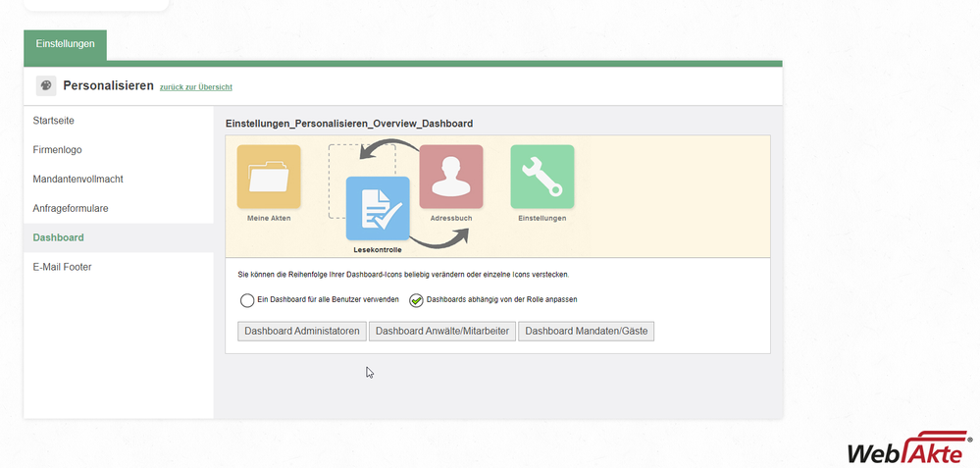Click the palette icon beside Personalisieren
Screen dimensions: 980x468
[x=46, y=86]
